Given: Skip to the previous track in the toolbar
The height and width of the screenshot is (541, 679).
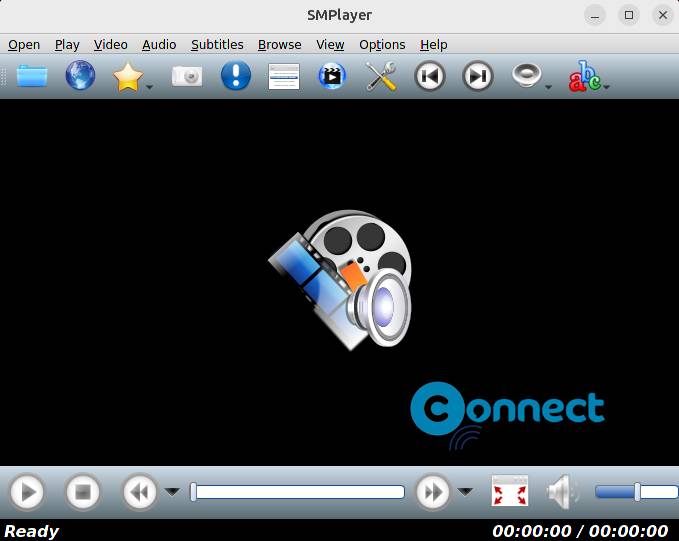Looking at the screenshot, I should click(x=430, y=77).
